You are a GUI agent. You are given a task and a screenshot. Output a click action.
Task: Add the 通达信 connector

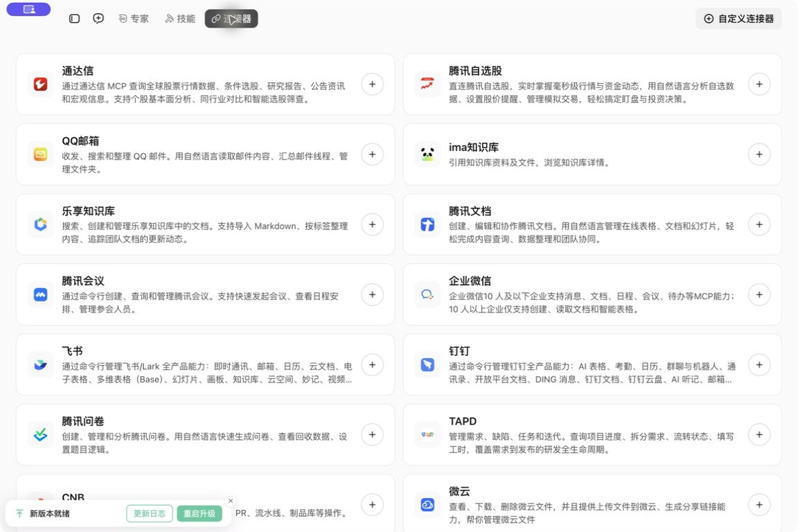click(x=373, y=84)
